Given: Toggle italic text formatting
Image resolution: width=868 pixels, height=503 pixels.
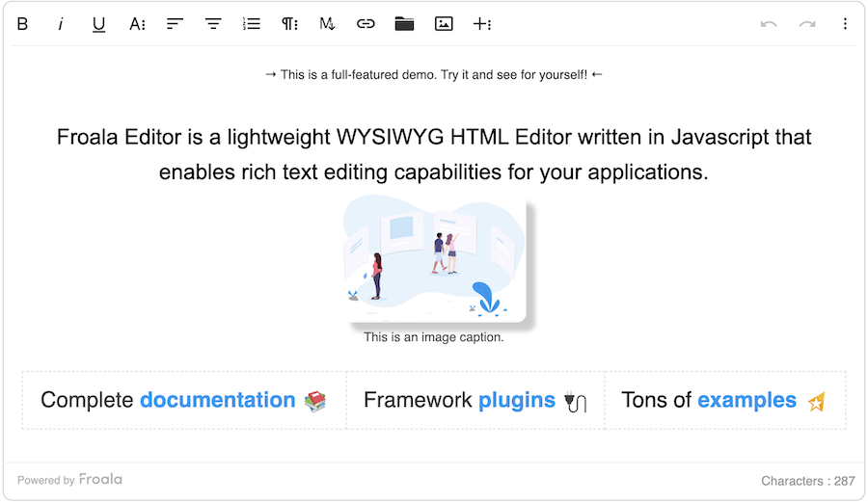Looking at the screenshot, I should click(x=61, y=24).
